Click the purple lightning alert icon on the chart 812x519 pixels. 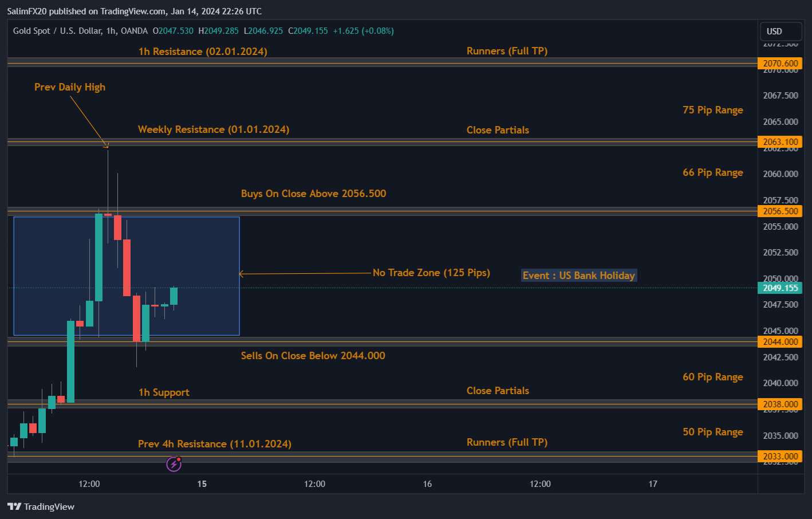(174, 464)
